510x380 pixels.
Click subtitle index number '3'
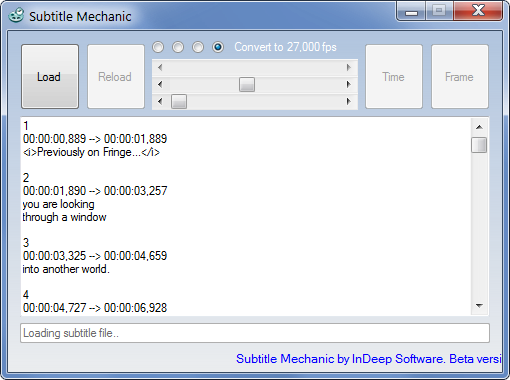(26, 243)
